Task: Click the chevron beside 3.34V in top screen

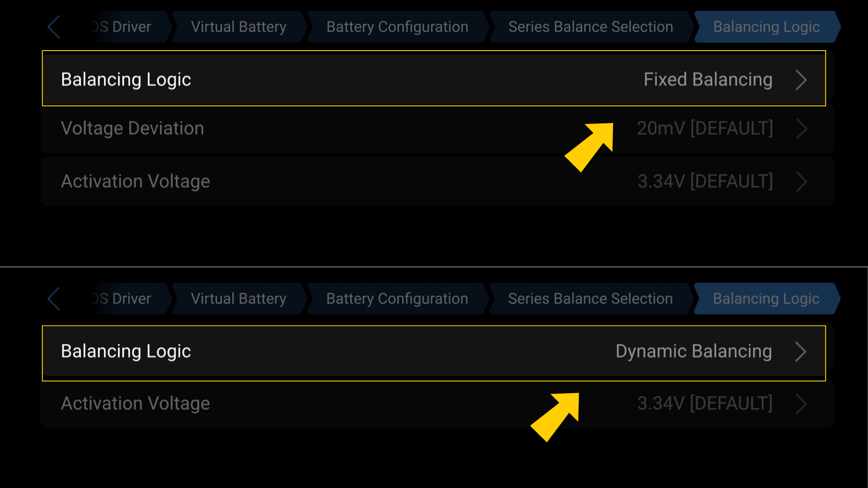Action: point(802,182)
